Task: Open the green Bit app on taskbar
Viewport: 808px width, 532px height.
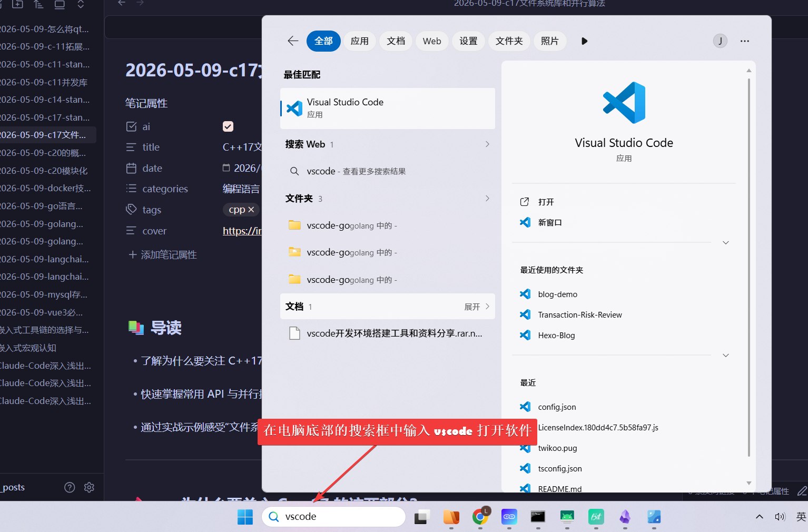Action: pos(596,517)
